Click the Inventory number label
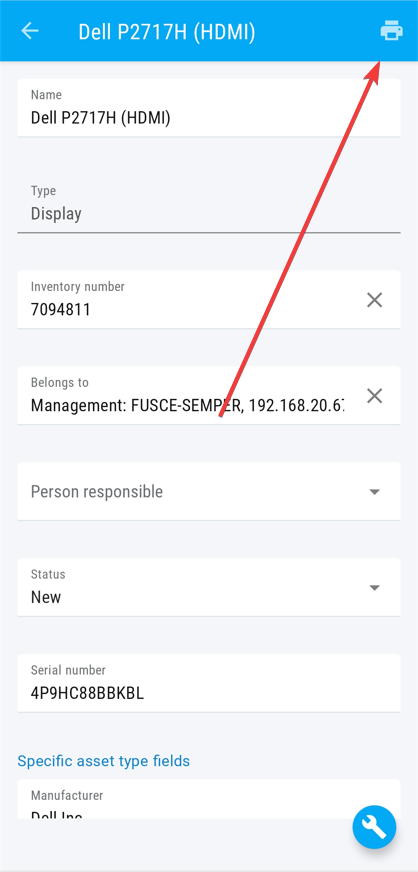Screen dimensions: 418x872 pyautogui.click(x=78, y=287)
